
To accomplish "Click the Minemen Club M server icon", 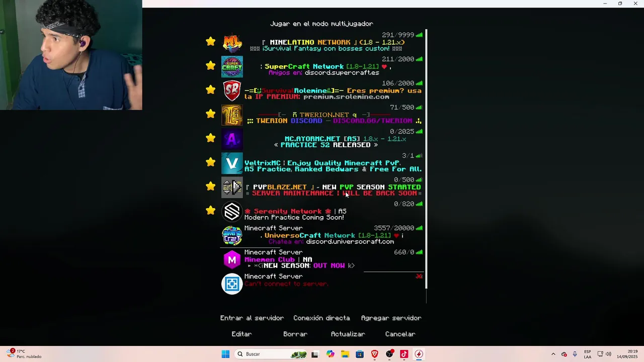I will 232,259.
